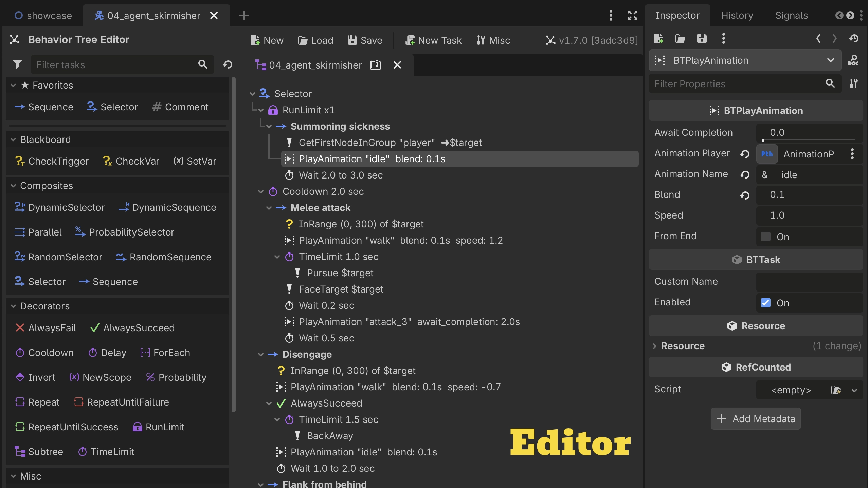The width and height of the screenshot is (868, 488).
Task: Click the Filter tasks input field
Action: point(122,64)
